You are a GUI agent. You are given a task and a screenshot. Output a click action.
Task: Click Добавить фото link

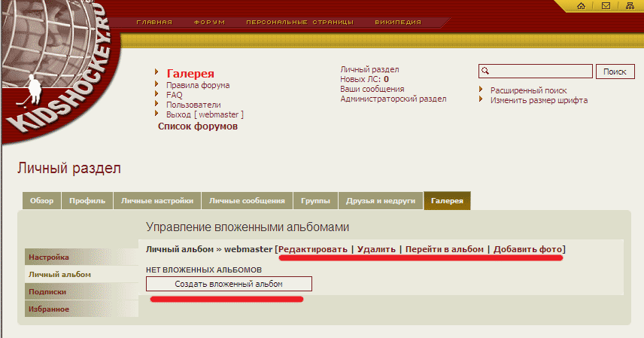528,249
